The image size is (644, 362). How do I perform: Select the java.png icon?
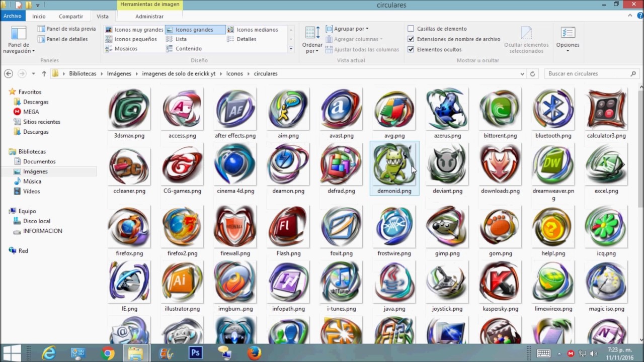394,283
